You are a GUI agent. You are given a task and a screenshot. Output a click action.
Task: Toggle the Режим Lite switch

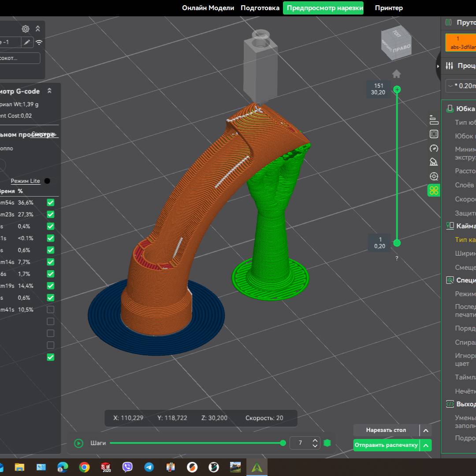point(47,181)
